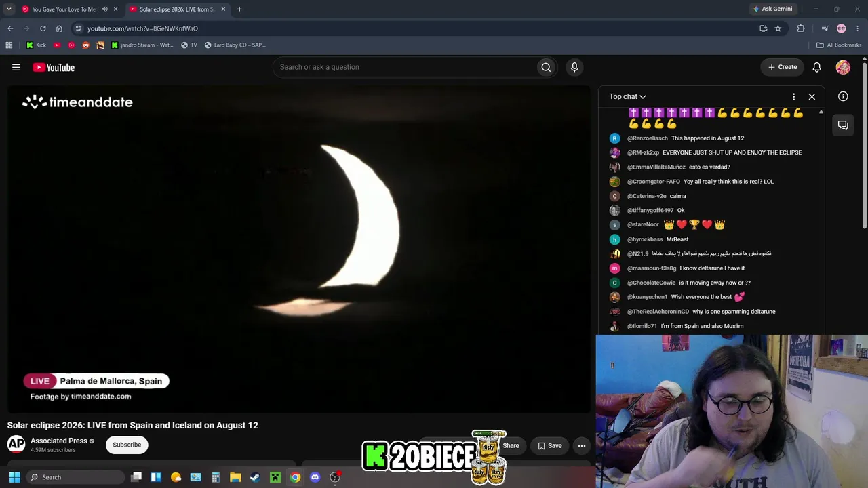868x488 pixels.
Task: Open a new Chrome tab
Action: pos(239,9)
